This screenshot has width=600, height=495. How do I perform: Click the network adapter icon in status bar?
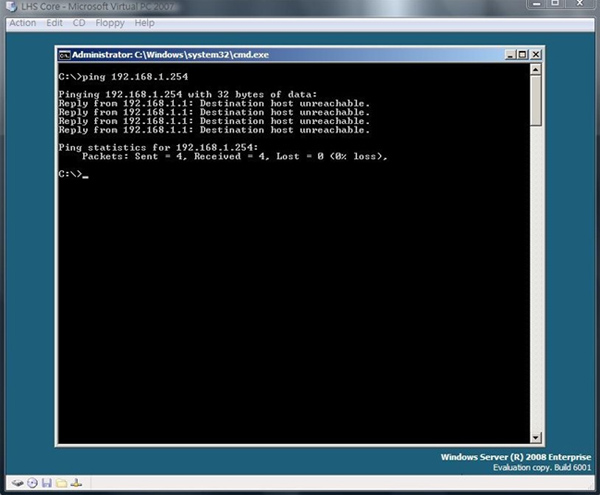(x=75, y=483)
